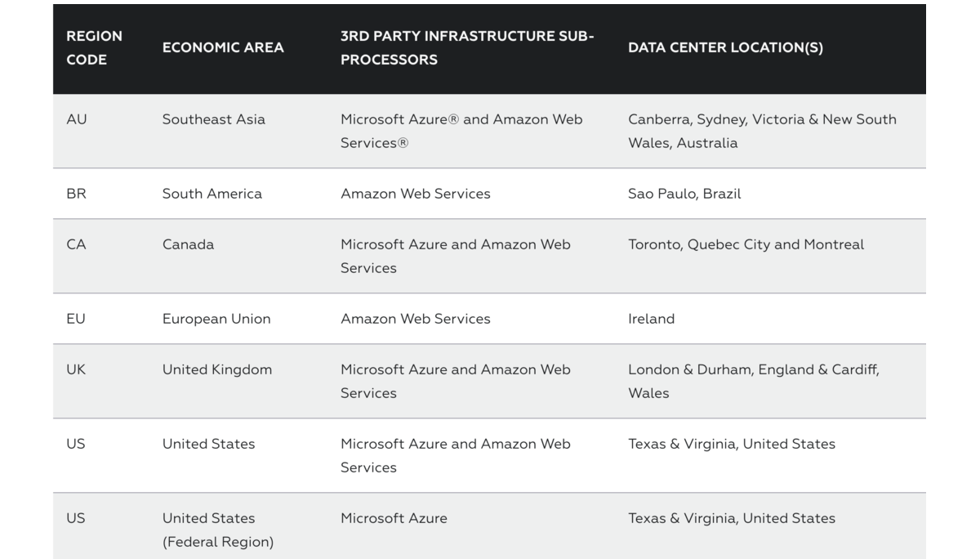This screenshot has width=980, height=559.
Task: Select the UK region code cell
Action: click(76, 369)
